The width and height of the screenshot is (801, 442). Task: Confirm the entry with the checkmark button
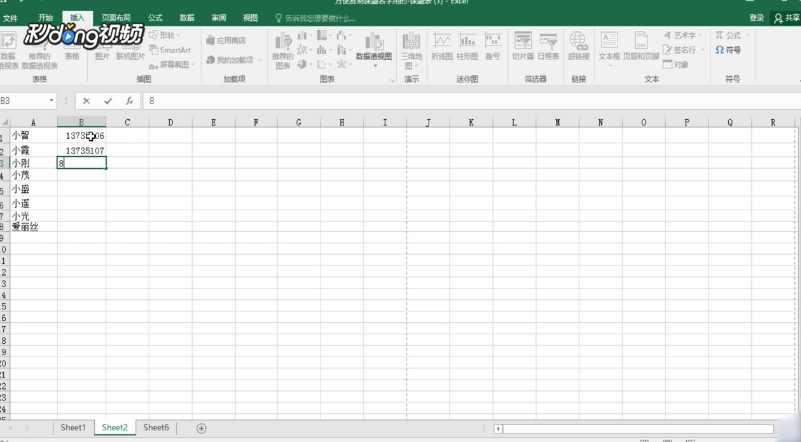[x=108, y=101]
